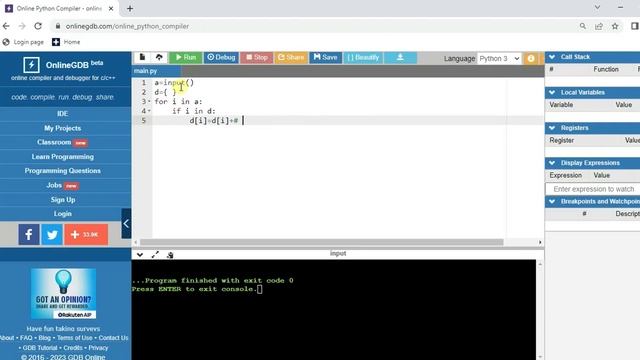Click the Enter expression to watch field
This screenshot has height=360, width=640.
click(x=593, y=189)
